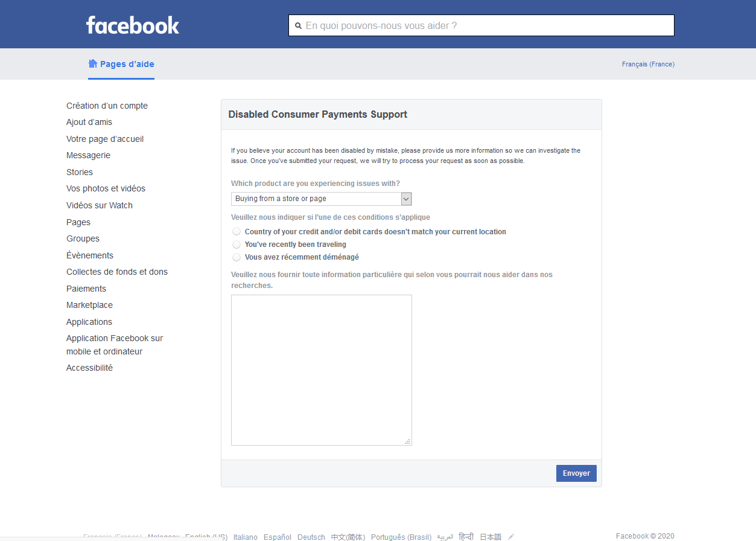Image resolution: width=756 pixels, height=541 pixels.
Task: Switch language to 日本語 in footer
Action: [x=491, y=537]
